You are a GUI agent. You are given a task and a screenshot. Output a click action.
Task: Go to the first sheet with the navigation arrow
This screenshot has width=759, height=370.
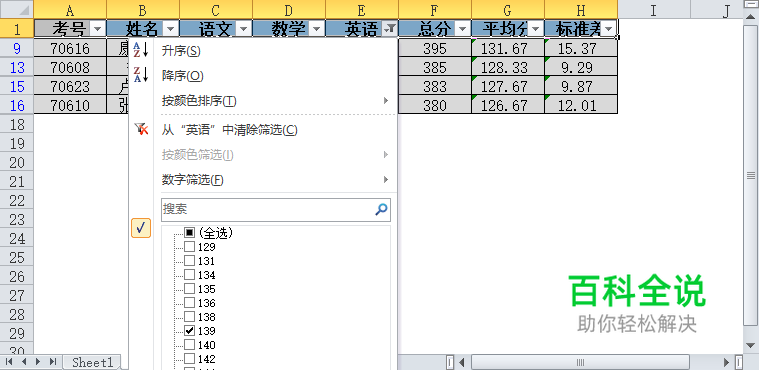[x=9, y=362]
